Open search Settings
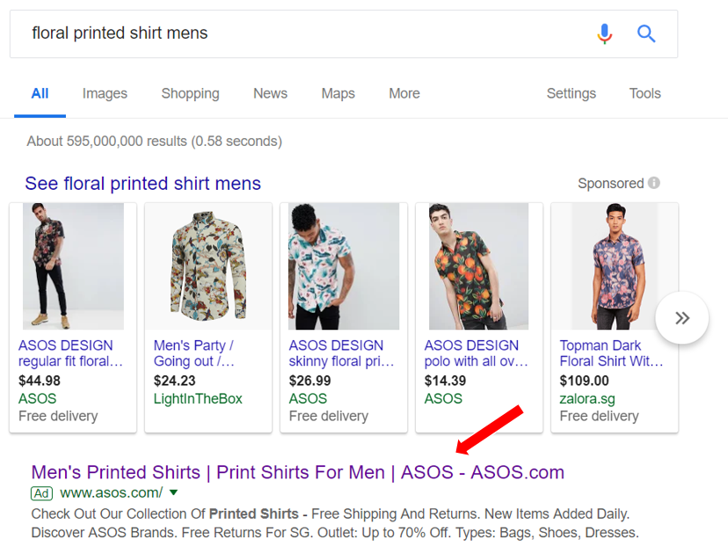This screenshot has height=560, width=728. point(571,93)
